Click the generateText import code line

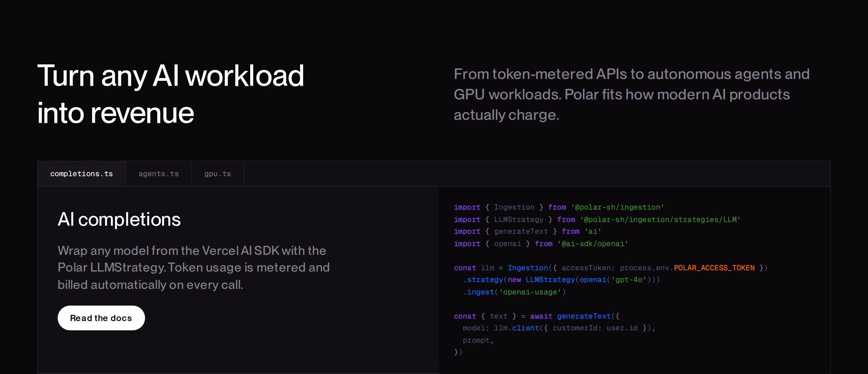(527, 232)
